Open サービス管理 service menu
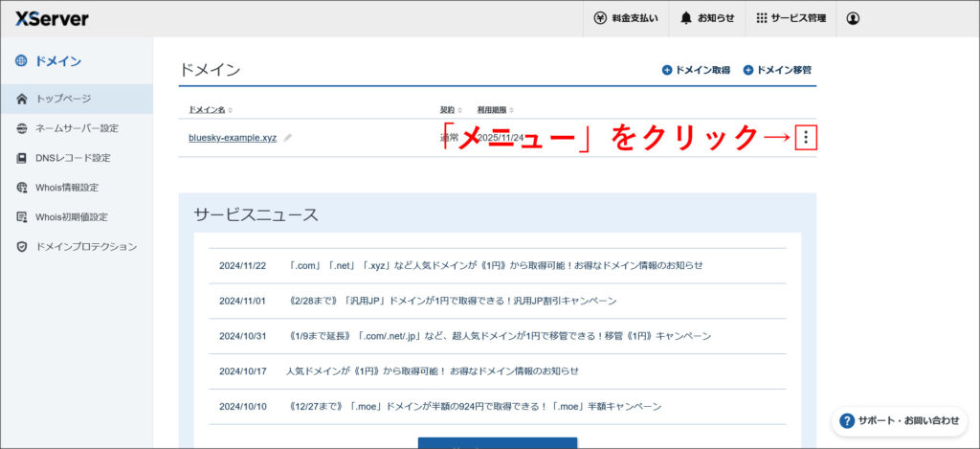 791,19
